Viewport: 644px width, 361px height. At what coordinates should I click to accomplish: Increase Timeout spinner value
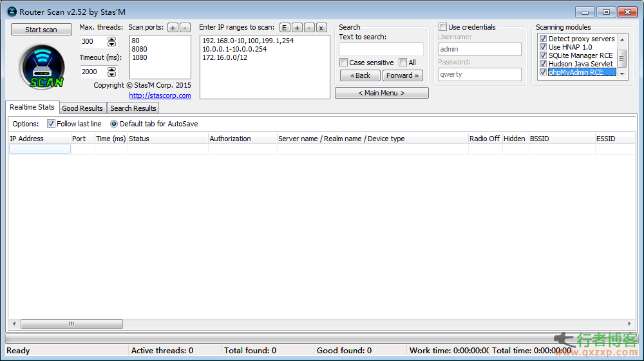(111, 69)
